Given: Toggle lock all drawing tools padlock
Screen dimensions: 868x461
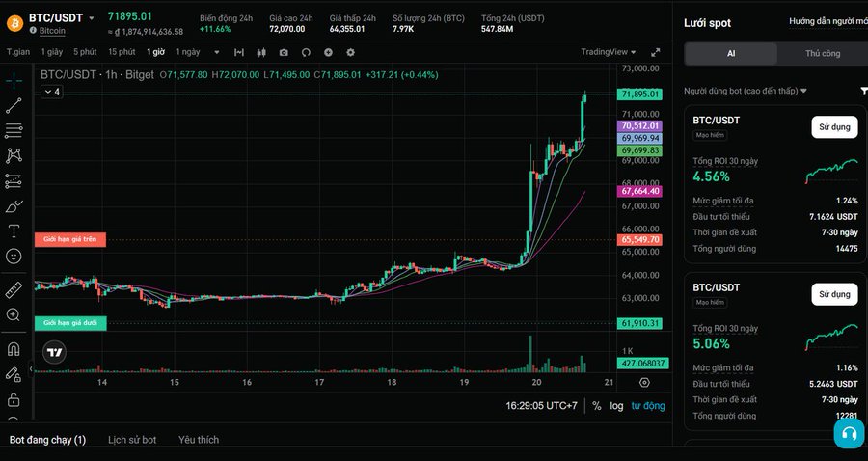Looking at the screenshot, I should click(x=14, y=399).
